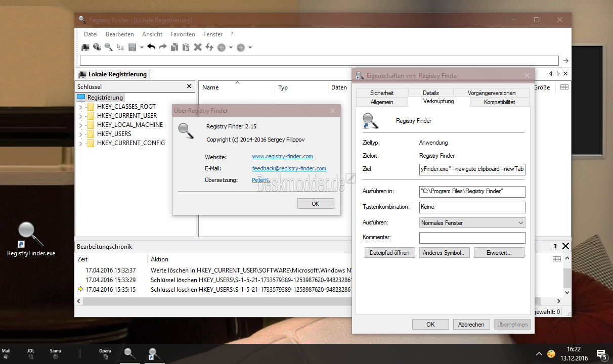Expand HKEY_LOCAL_MACHINE in the tree
The width and height of the screenshot is (613, 364).
(80, 125)
